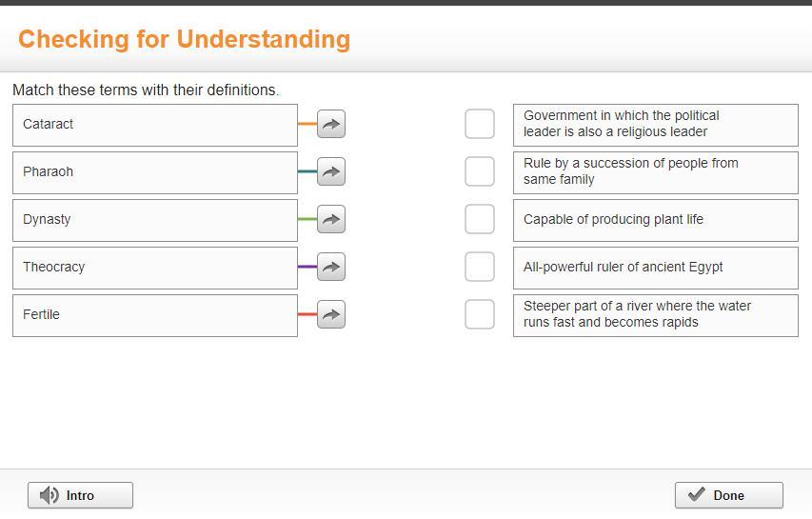Click the arrow icon next to Pharaoh
Screen dimensions: 812x519
(330, 171)
